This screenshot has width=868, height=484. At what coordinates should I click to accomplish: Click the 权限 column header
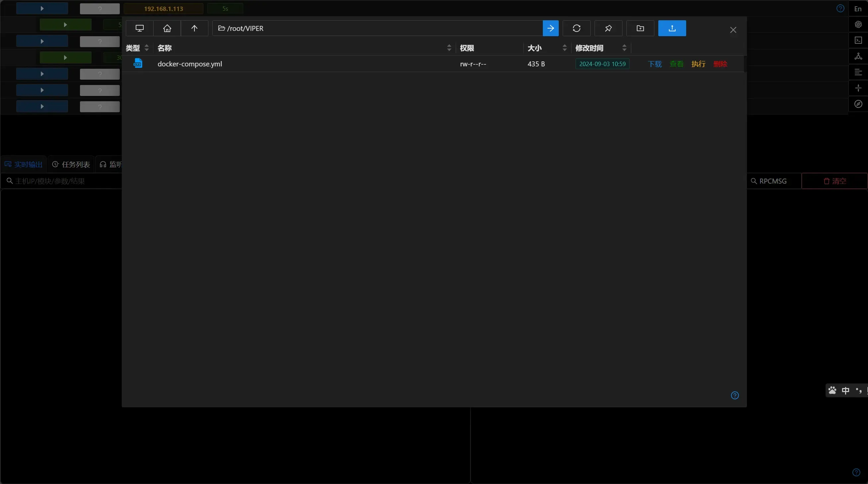coord(467,48)
